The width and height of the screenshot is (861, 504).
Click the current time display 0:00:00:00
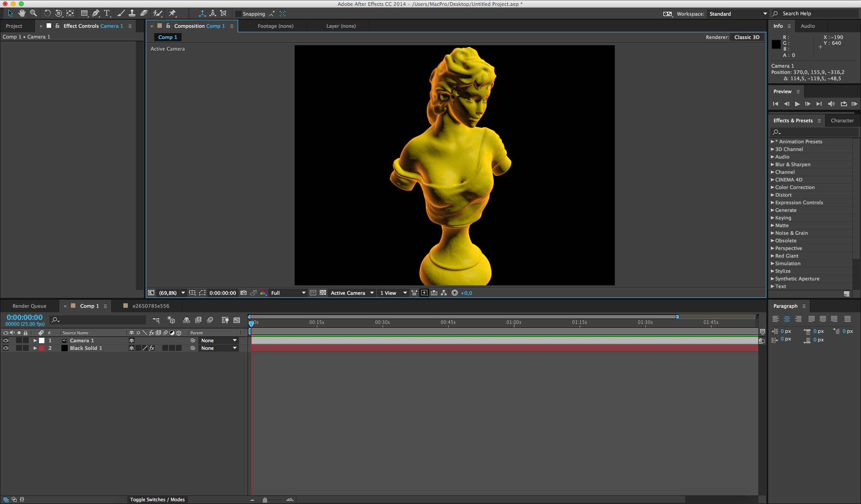tap(25, 317)
